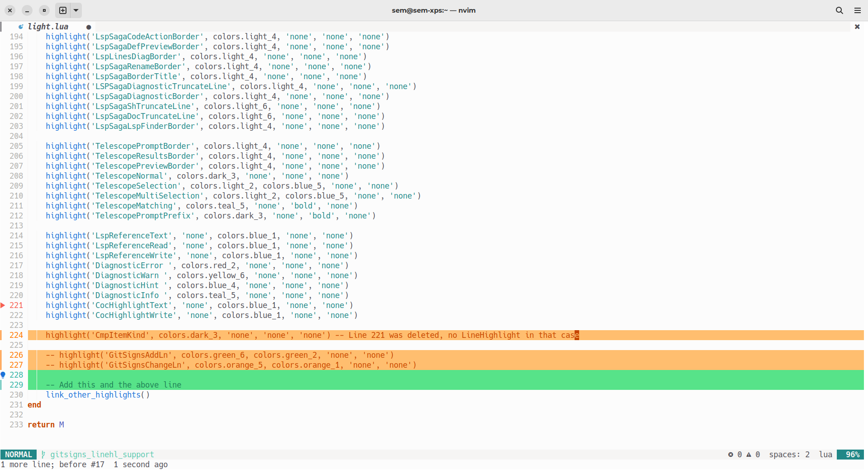Open the terminal search icon
This screenshot has height=474, width=868.
(x=840, y=10)
